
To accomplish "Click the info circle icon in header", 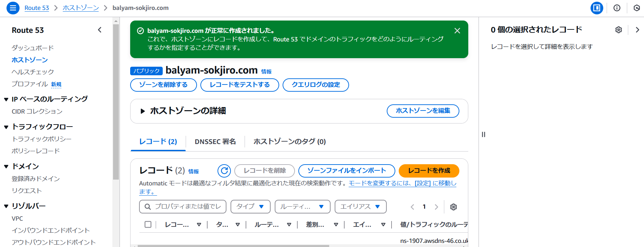I will (617, 8).
